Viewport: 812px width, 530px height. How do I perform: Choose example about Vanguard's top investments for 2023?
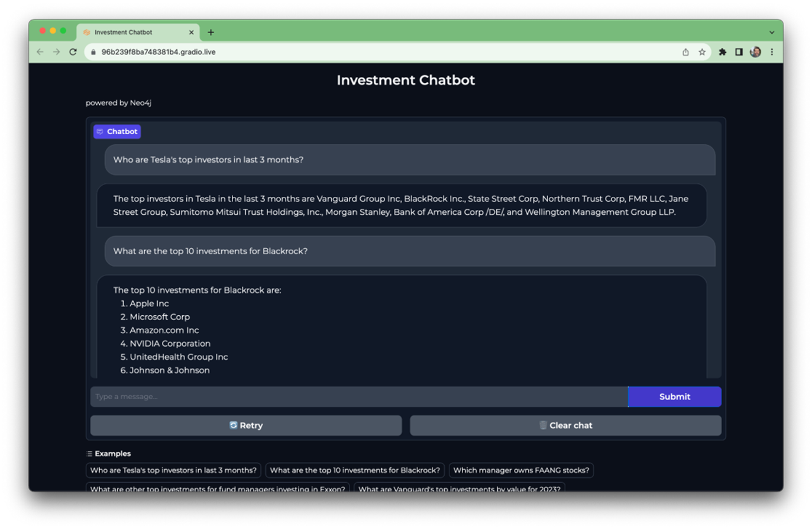click(460, 487)
